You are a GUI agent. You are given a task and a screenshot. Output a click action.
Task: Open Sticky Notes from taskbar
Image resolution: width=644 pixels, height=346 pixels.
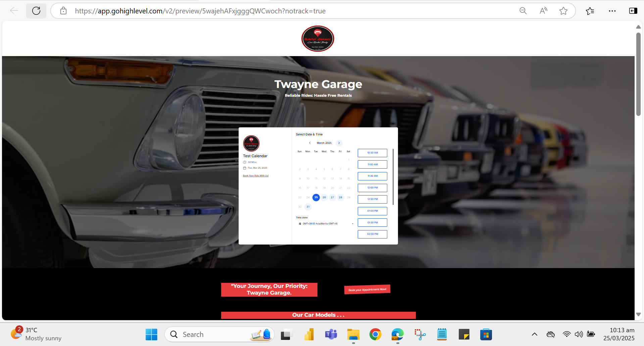pos(464,334)
